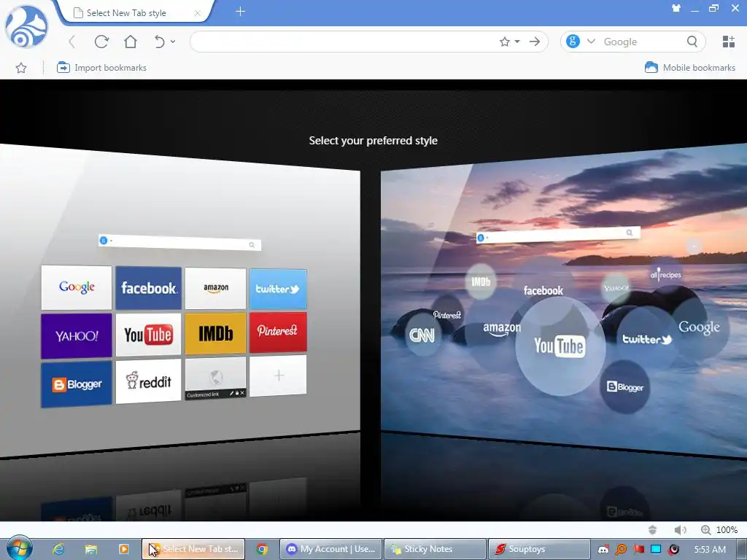Open the 100% zoom control

tap(719, 529)
